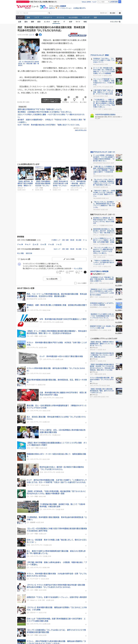138x644 pixels.
Task: Open the 村上 宗隆 player link
Action: click(21, 253)
